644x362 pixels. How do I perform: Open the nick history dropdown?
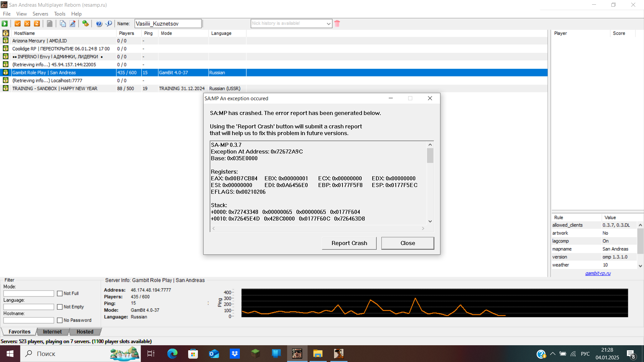click(328, 23)
